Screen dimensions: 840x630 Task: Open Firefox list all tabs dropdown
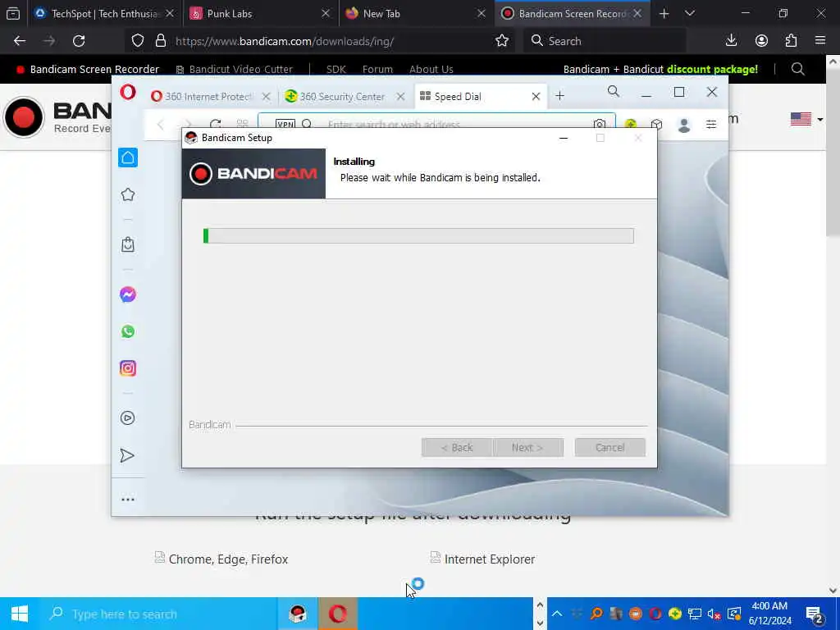coord(689,13)
